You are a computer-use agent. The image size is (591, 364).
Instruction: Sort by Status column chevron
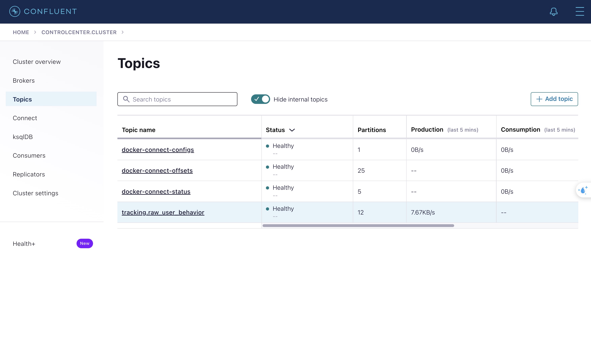(x=292, y=130)
